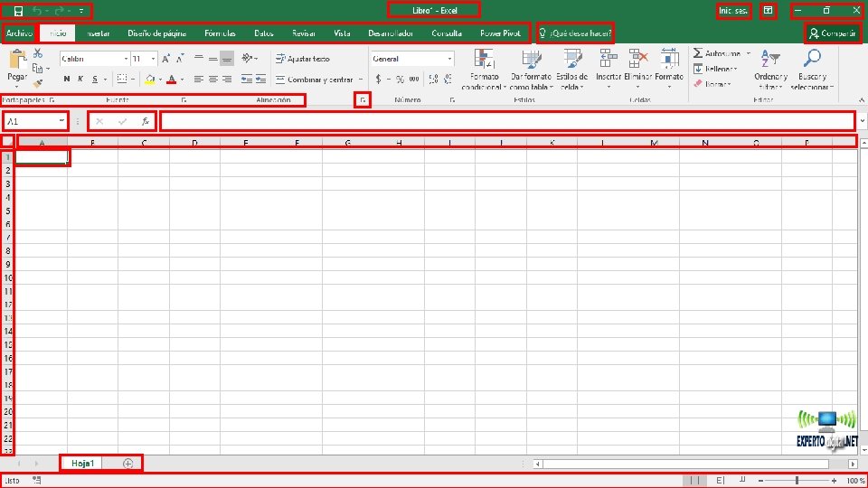Open the Formato cells menu

click(x=669, y=70)
